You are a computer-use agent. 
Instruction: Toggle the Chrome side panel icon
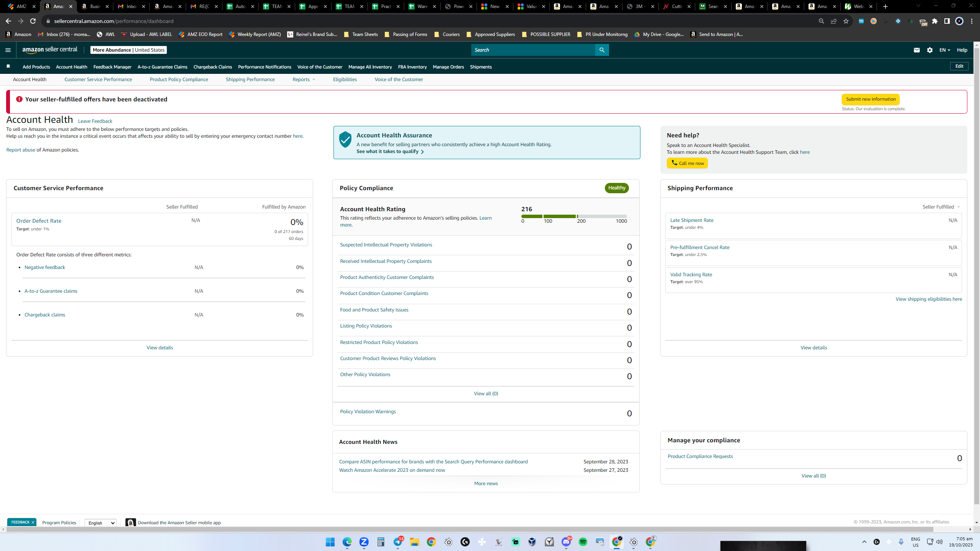coord(947,21)
